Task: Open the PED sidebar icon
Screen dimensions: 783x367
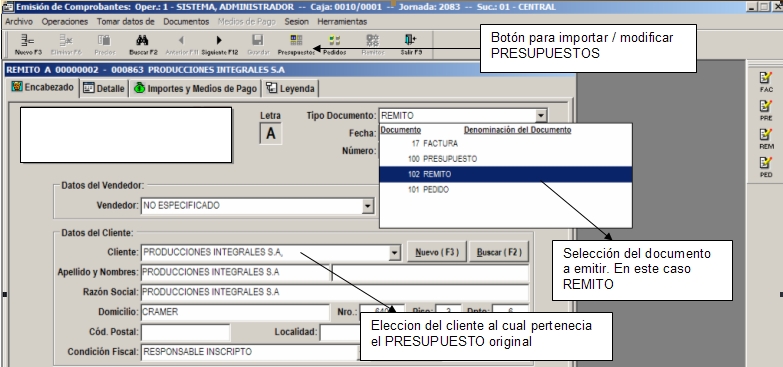Action: [766, 168]
